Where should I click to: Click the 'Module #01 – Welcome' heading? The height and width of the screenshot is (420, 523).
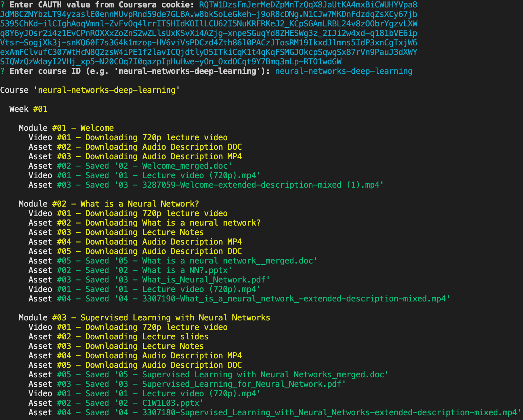[x=66, y=128]
